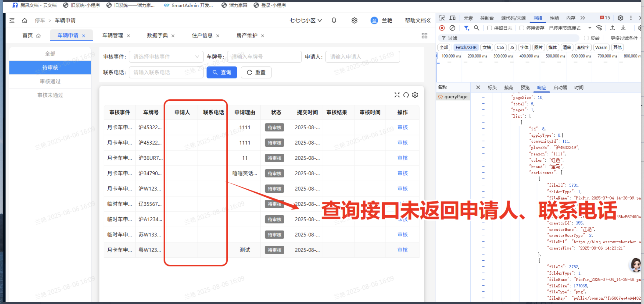
Task: Open the 请选择审核事件 dropdown
Action: [166, 57]
